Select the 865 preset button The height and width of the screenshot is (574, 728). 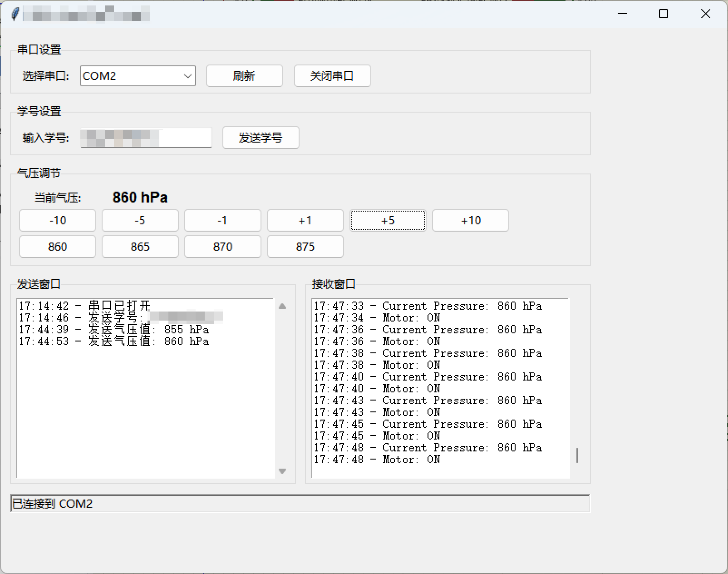click(140, 247)
